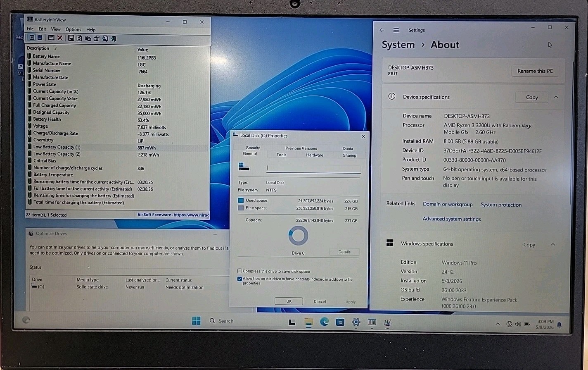This screenshot has height=370, width=588.
Task: Click the System breadcrumb in Settings
Action: (398, 45)
